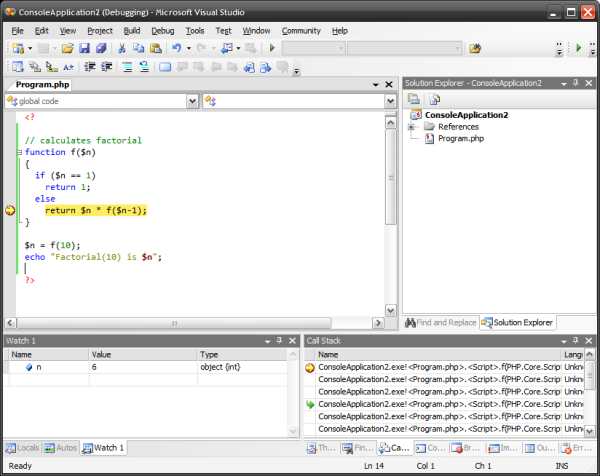The height and width of the screenshot is (476, 600).
Task: Click the Save All icon
Action: coord(101,48)
